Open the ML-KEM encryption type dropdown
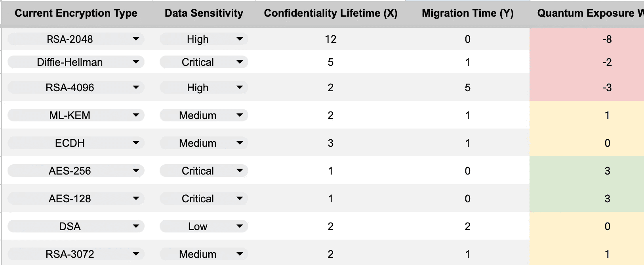Screen dimensions: 644x265 [x=76, y=115]
